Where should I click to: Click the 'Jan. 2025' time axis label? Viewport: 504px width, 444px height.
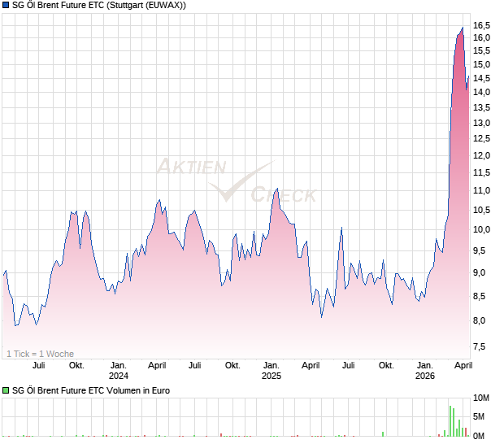click(272, 371)
